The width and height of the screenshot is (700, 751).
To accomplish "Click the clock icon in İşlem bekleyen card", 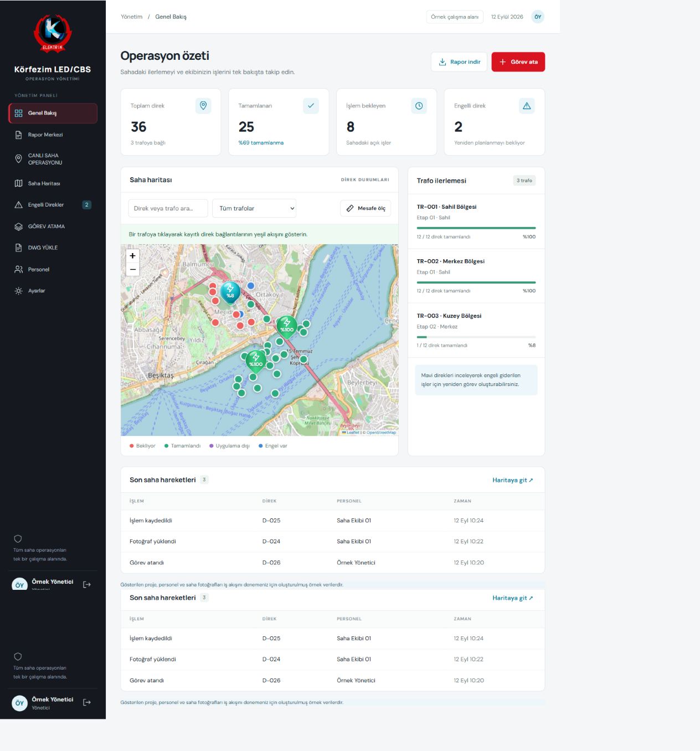I will pyautogui.click(x=419, y=106).
